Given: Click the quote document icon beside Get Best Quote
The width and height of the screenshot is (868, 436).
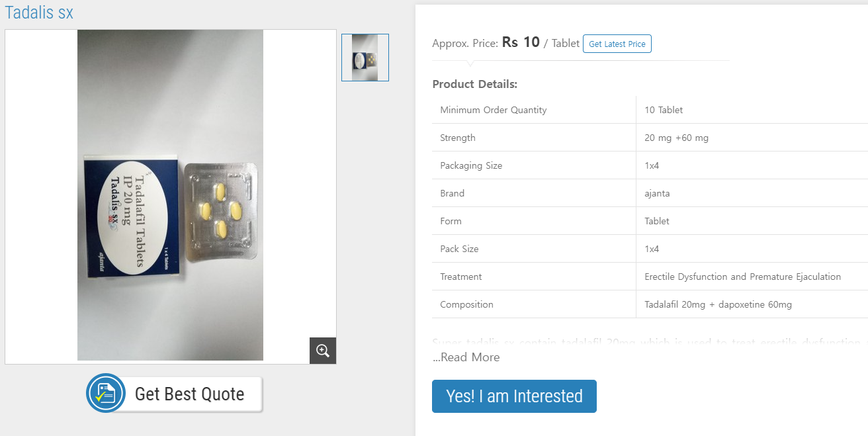Looking at the screenshot, I should 105,394.
